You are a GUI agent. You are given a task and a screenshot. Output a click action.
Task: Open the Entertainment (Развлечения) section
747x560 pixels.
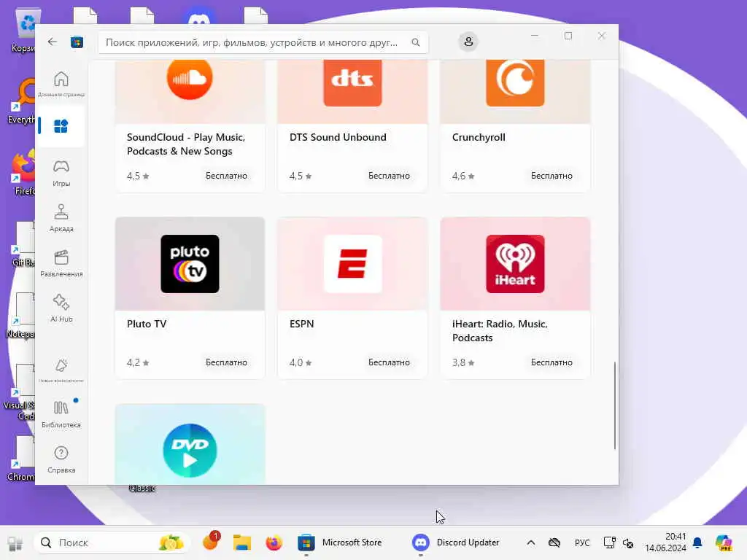[61, 263]
